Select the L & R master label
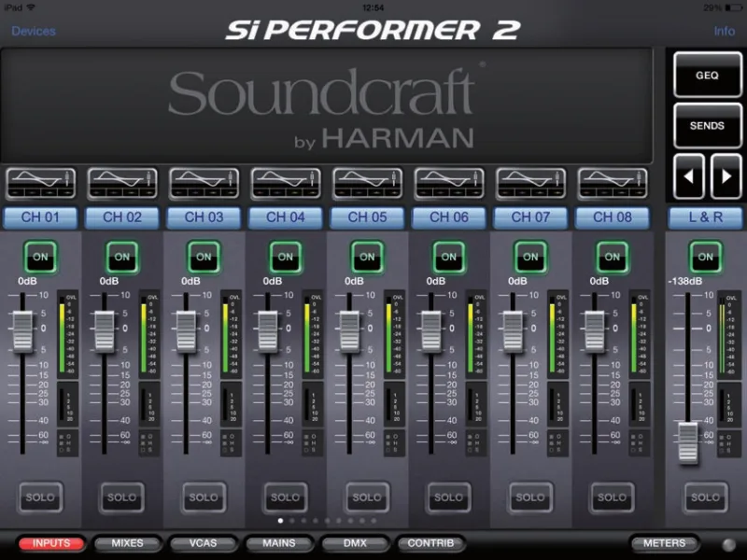This screenshot has width=747, height=560. (706, 217)
